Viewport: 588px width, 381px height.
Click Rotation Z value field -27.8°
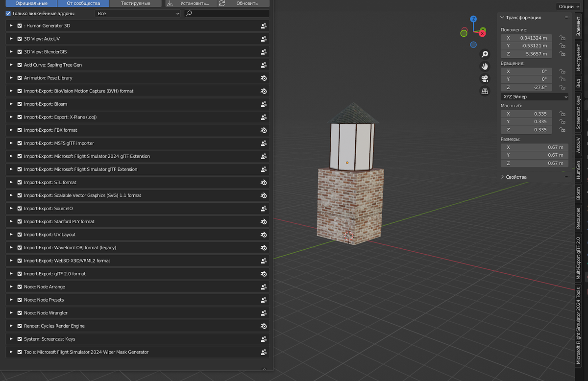point(527,88)
